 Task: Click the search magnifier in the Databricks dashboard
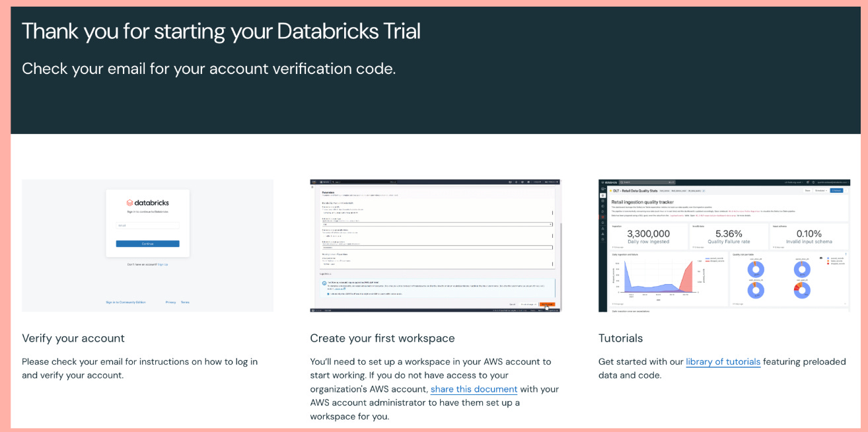(622, 182)
